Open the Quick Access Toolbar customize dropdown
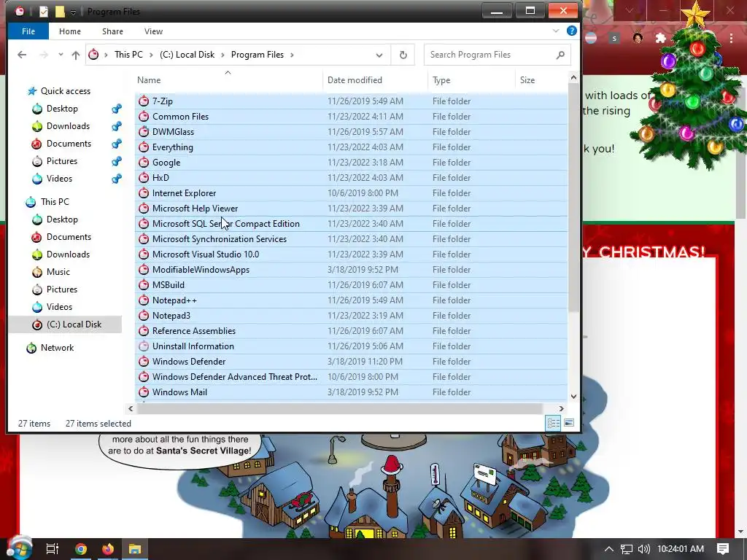 74,12
